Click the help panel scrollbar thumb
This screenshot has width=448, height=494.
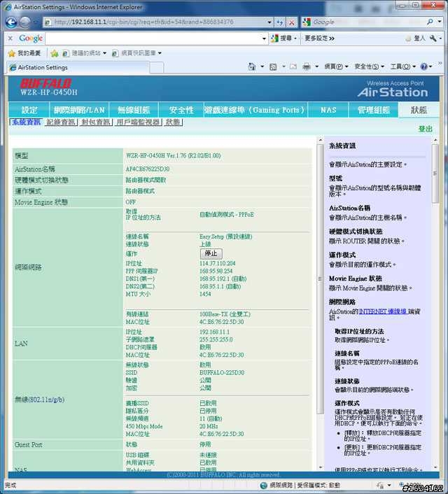pos(435,174)
